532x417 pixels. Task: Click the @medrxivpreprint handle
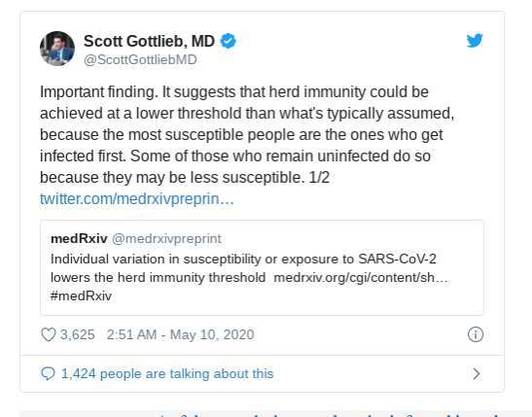click(166, 239)
